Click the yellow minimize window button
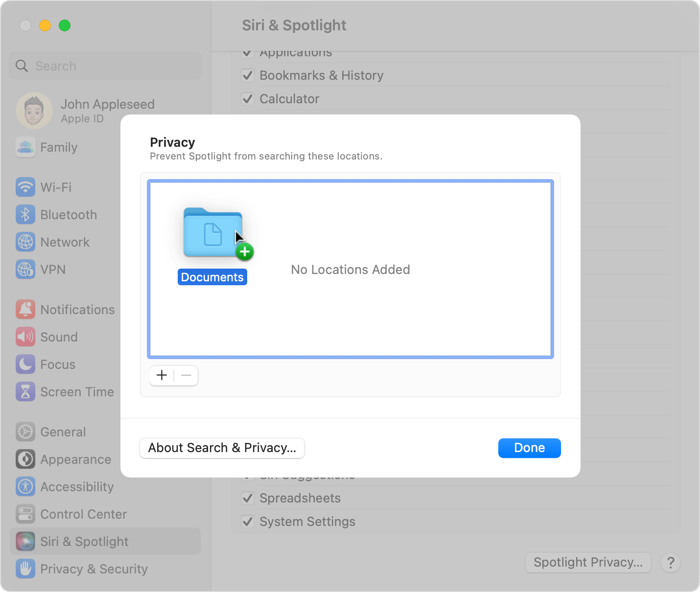The height and width of the screenshot is (592, 700). coord(45,25)
